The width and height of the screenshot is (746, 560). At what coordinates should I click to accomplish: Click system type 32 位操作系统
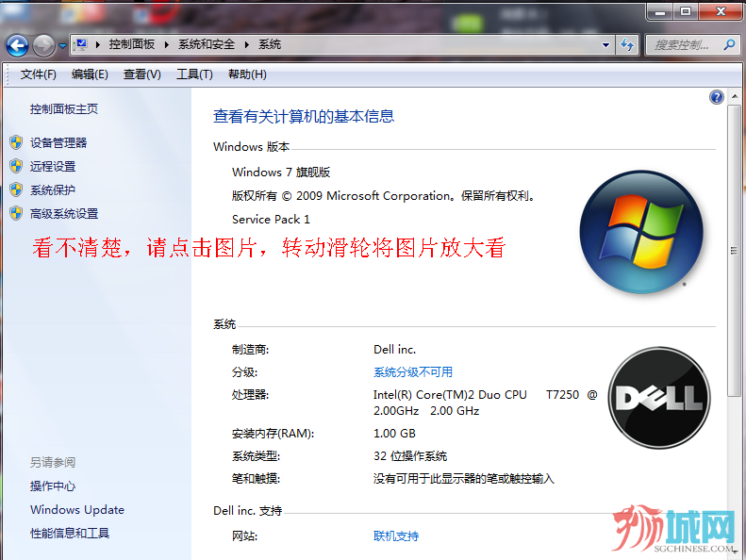click(x=410, y=456)
